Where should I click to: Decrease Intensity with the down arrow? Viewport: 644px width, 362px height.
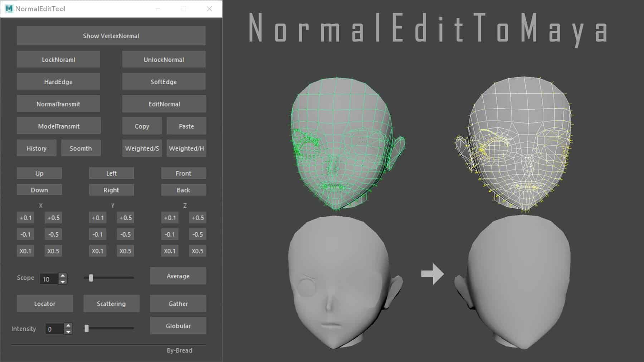point(68,332)
